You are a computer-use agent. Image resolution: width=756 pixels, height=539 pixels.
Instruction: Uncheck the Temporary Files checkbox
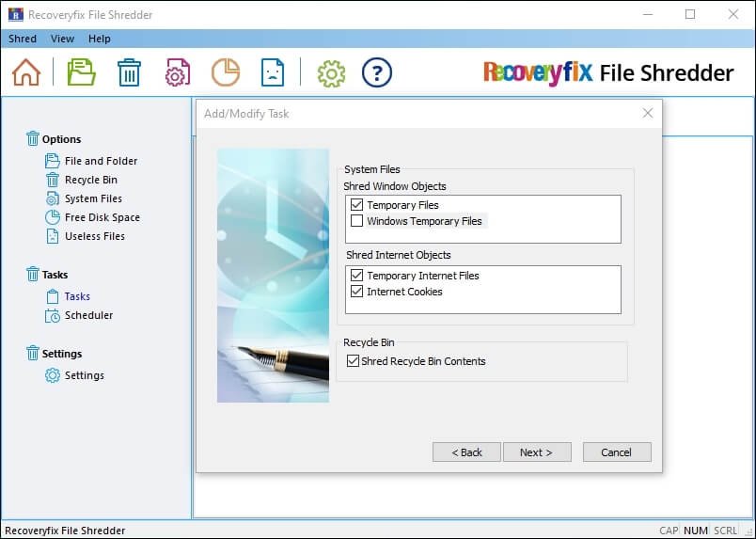pos(356,205)
